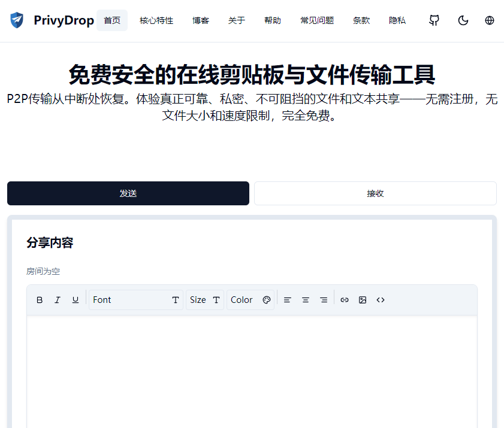Insert a code block with brackets icon
The width and height of the screenshot is (504, 428).
(381, 300)
